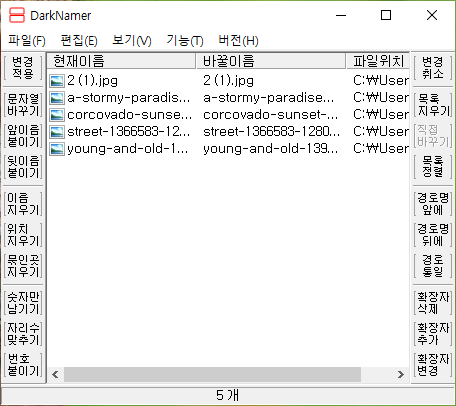Click new name cell 2 (1).jpg

coord(228,81)
